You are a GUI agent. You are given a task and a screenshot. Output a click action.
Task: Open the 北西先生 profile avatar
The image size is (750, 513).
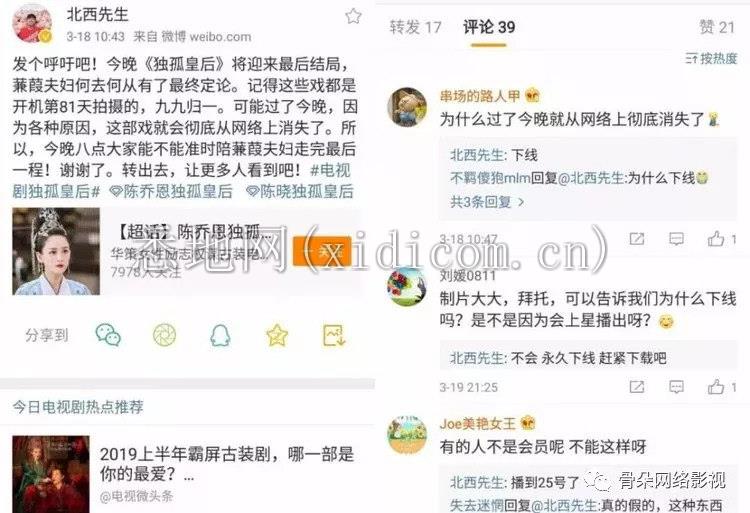tap(32, 23)
